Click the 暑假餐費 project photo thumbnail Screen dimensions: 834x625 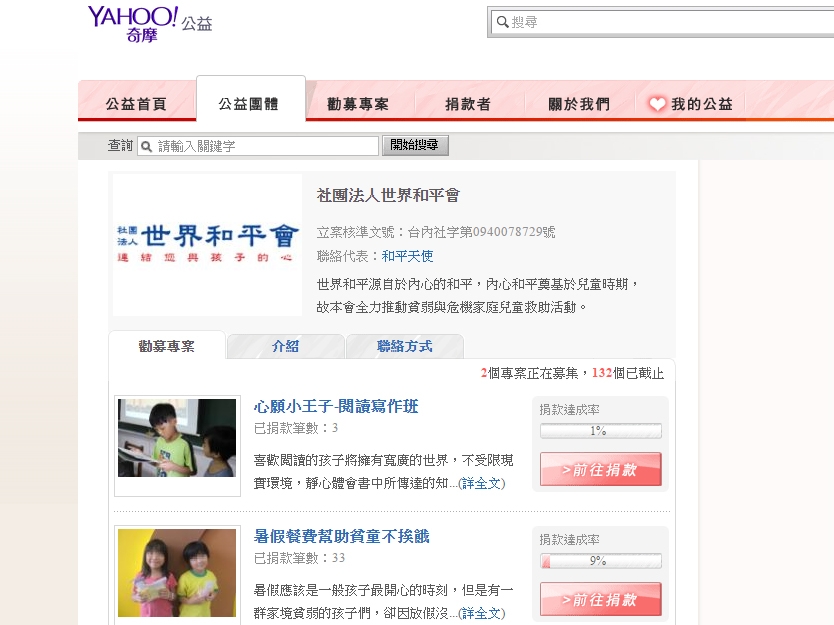(177, 573)
